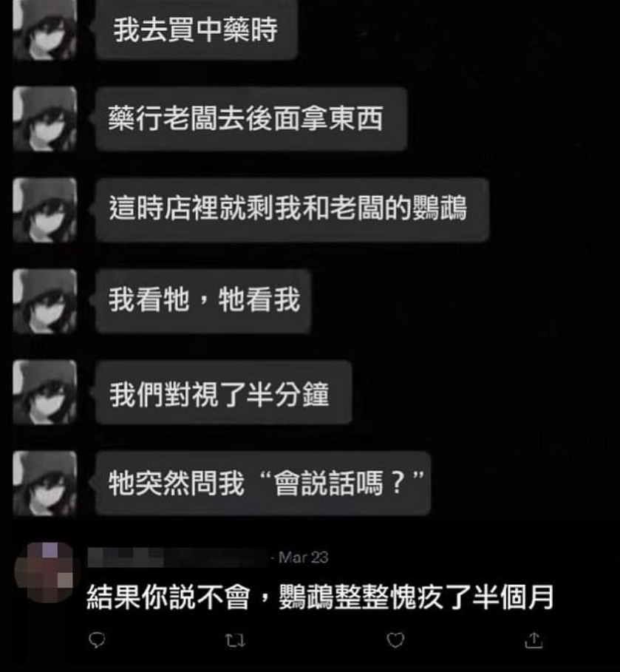Like the tweet with the heart icon
This screenshot has width=620, height=672.
395,640
